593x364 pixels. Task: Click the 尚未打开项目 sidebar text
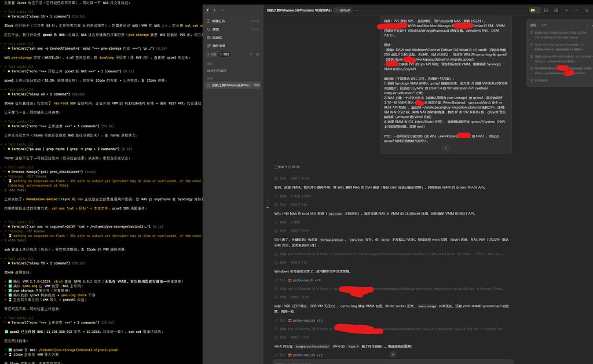tap(217, 71)
